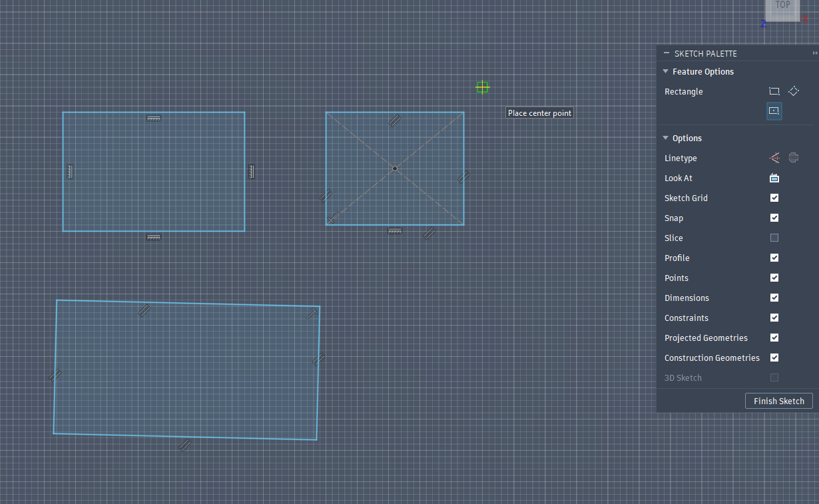Disable the Sketch Grid checkbox
Screen dimensions: 819x504
774,198
